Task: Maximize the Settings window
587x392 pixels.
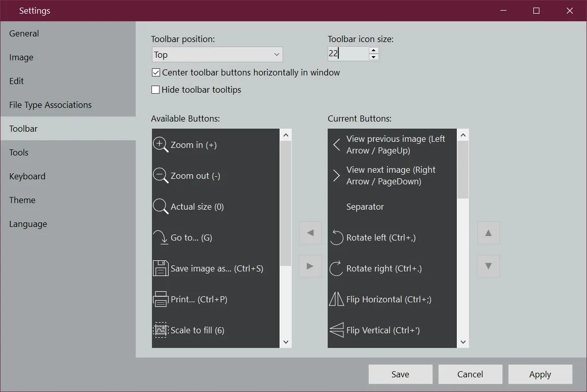Action: (536, 11)
